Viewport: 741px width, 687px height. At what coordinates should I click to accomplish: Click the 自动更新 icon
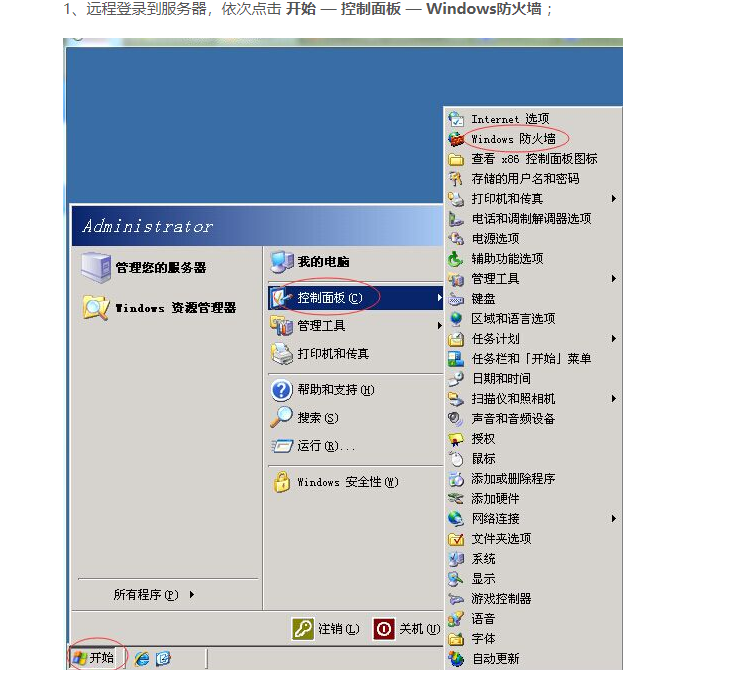click(456, 659)
